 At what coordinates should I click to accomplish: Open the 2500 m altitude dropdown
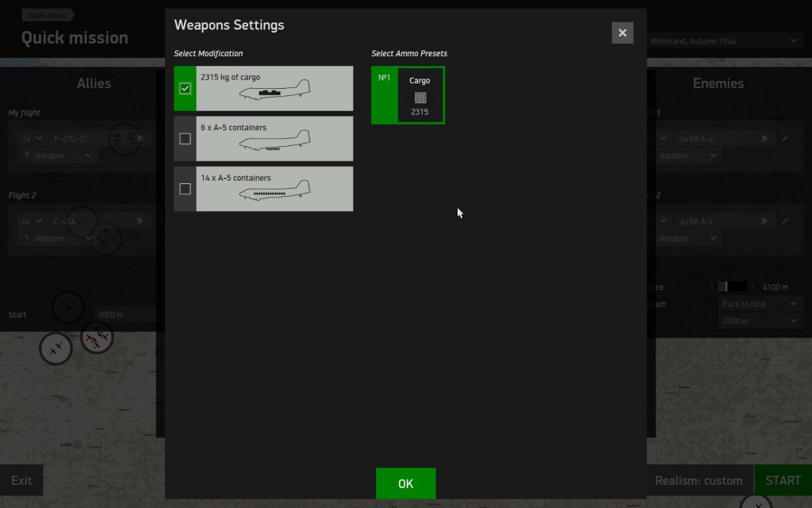[x=758, y=321]
